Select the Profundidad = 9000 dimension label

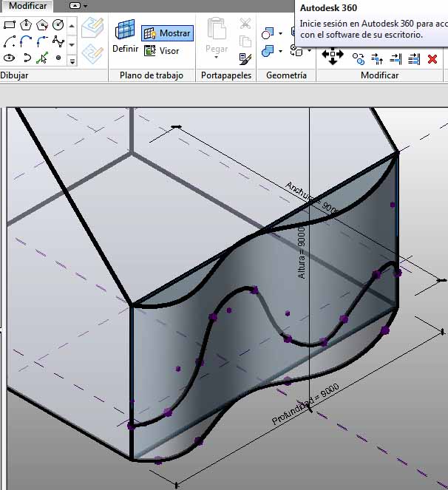click(305, 405)
